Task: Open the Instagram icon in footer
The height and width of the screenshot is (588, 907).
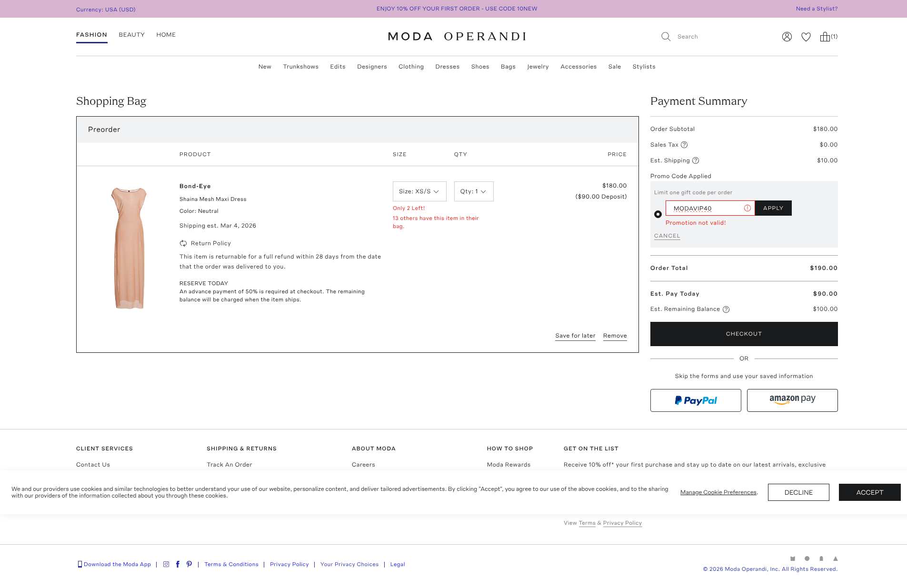Action: pos(166,564)
